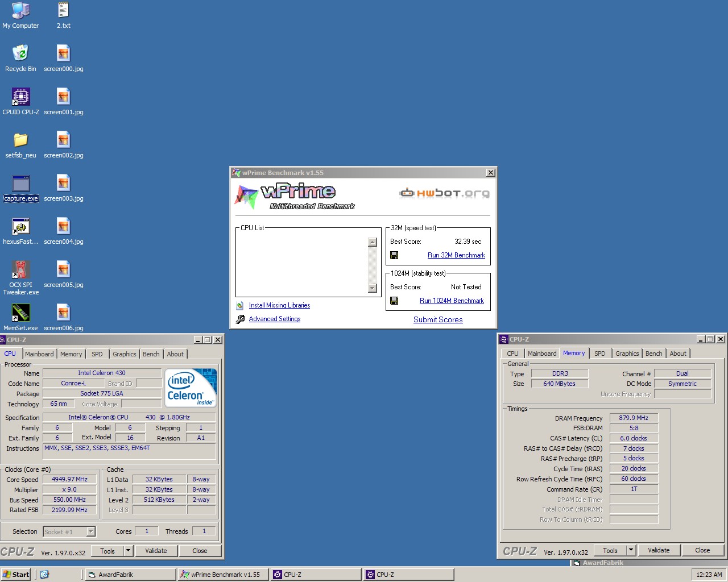Expand the Socket #1 selection dropdown
Screen dimensions: 728x582
point(90,531)
